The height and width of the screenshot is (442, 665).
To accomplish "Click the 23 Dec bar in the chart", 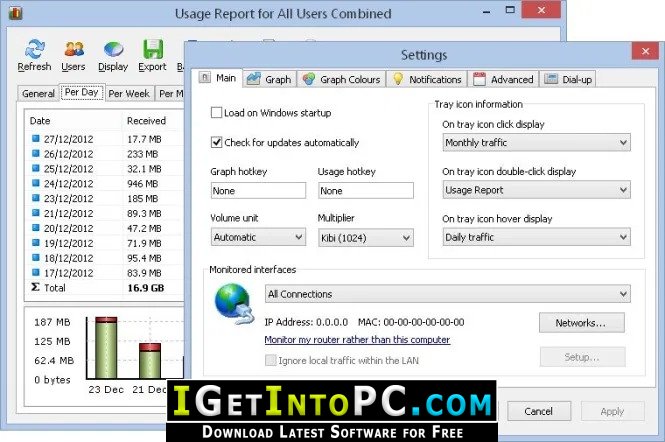I will tap(106, 347).
